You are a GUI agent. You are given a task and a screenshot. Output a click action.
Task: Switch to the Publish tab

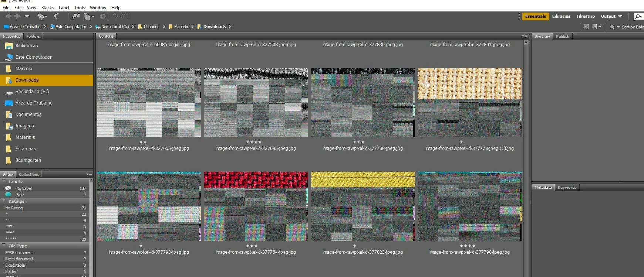563,36
